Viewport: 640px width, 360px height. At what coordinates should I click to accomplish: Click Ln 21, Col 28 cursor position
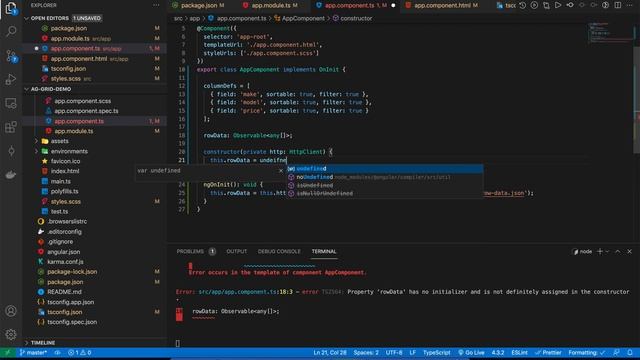coord(330,353)
